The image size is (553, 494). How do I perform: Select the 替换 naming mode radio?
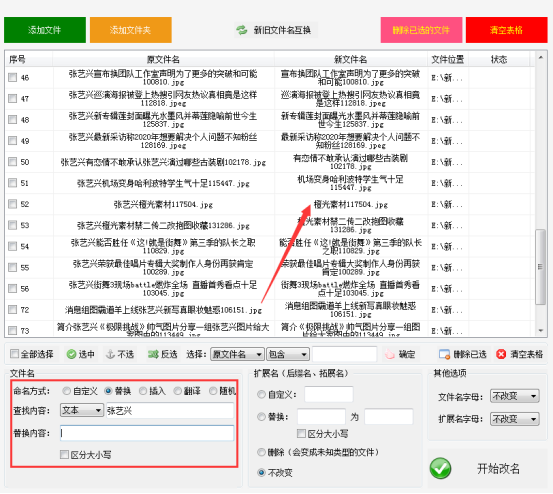108,391
